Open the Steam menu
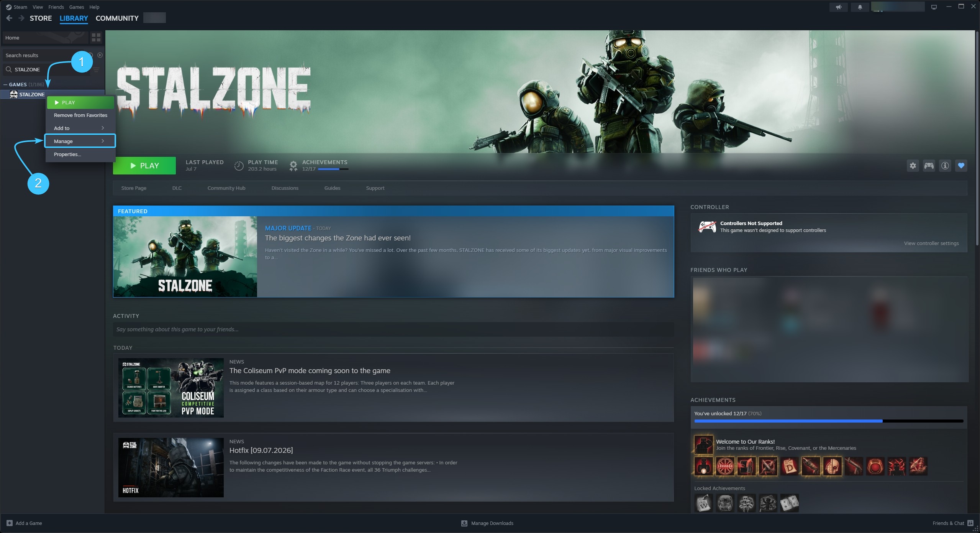This screenshot has width=980, height=533. click(20, 7)
